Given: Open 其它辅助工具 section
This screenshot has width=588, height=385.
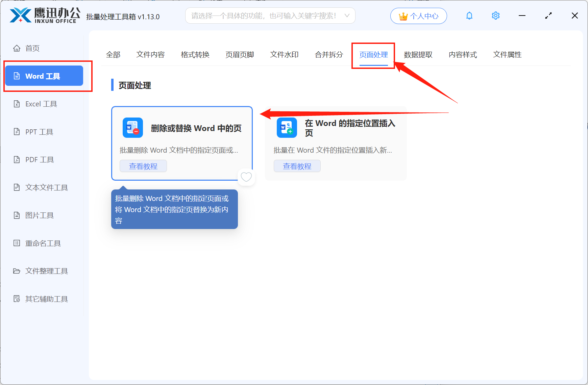Looking at the screenshot, I should click(x=46, y=299).
